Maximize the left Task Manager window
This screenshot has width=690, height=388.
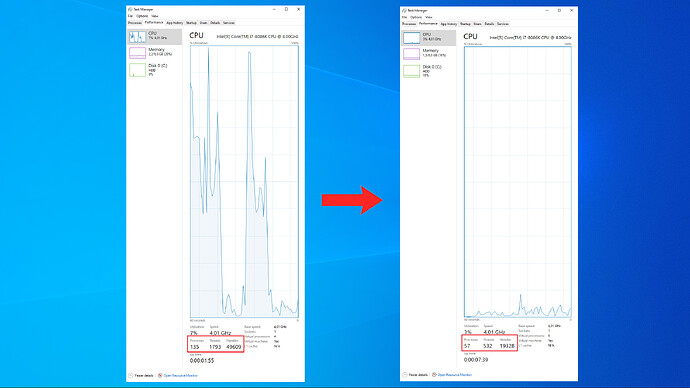point(286,9)
